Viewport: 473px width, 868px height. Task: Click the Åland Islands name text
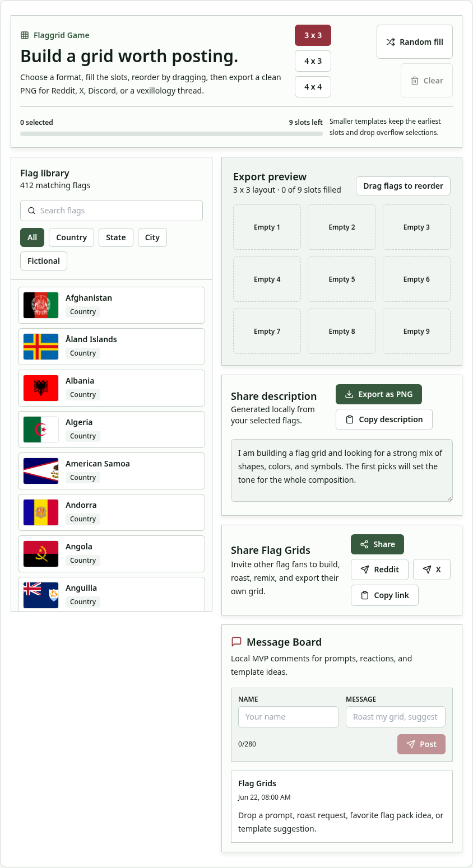coord(91,339)
